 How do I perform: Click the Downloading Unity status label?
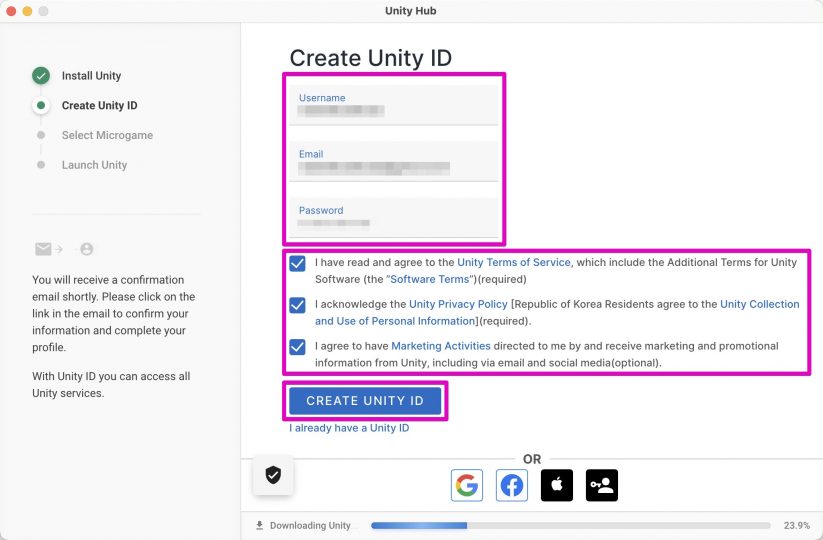[310, 525]
